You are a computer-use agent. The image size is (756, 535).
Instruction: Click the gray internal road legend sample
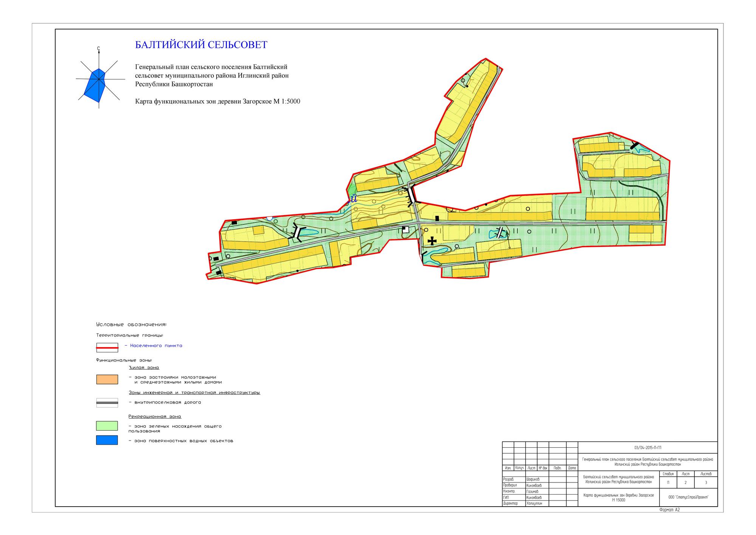(107, 403)
